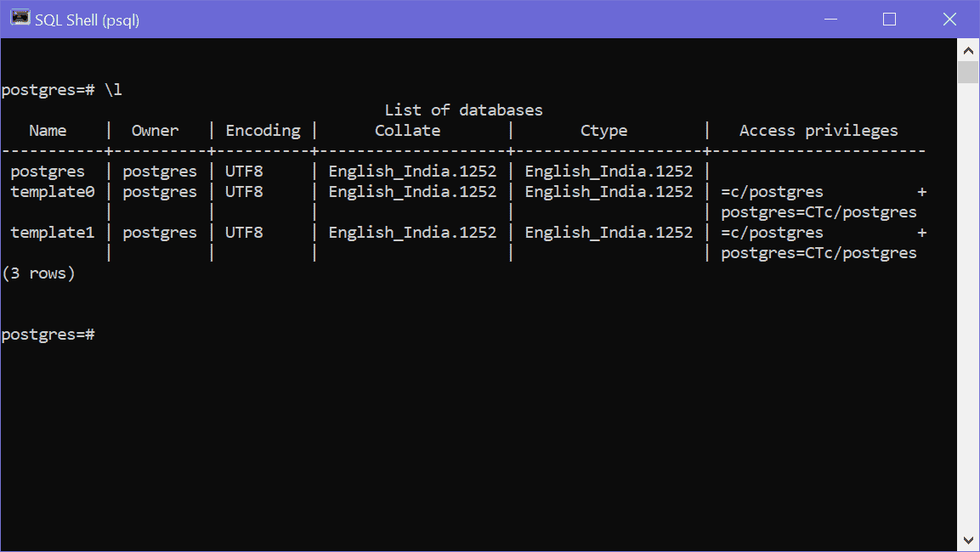The width and height of the screenshot is (980, 552).
Task: Click the \l command text after the prompt
Action: pos(115,89)
